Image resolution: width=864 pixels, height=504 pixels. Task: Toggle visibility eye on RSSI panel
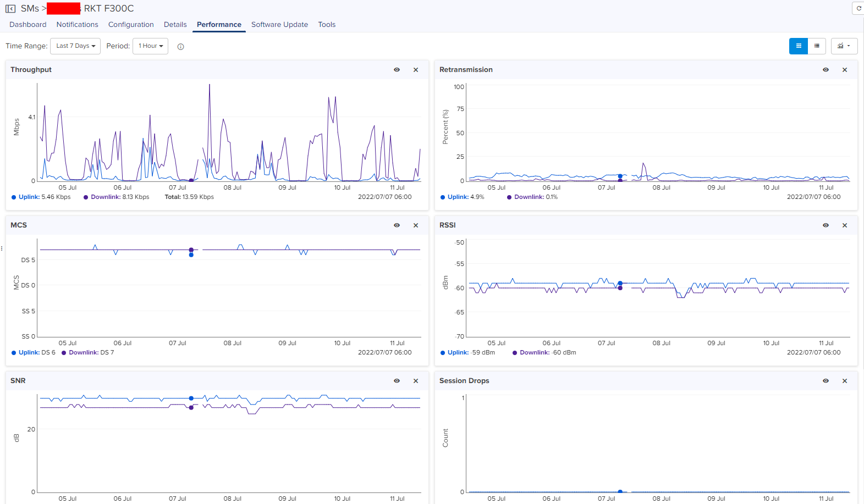pos(826,225)
